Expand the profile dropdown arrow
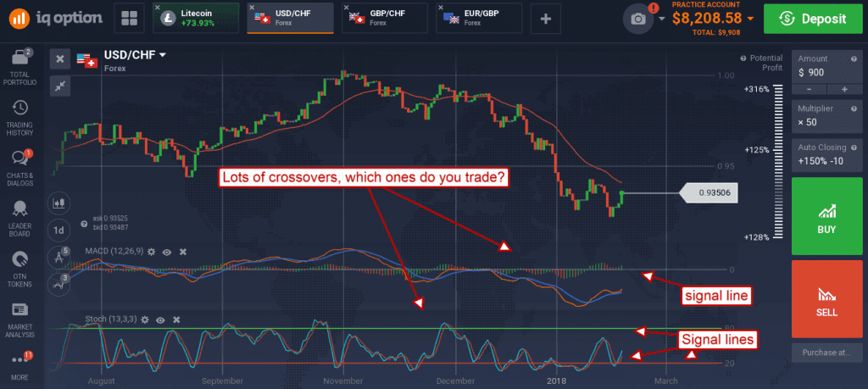Image resolution: width=868 pixels, height=389 pixels. click(x=662, y=19)
